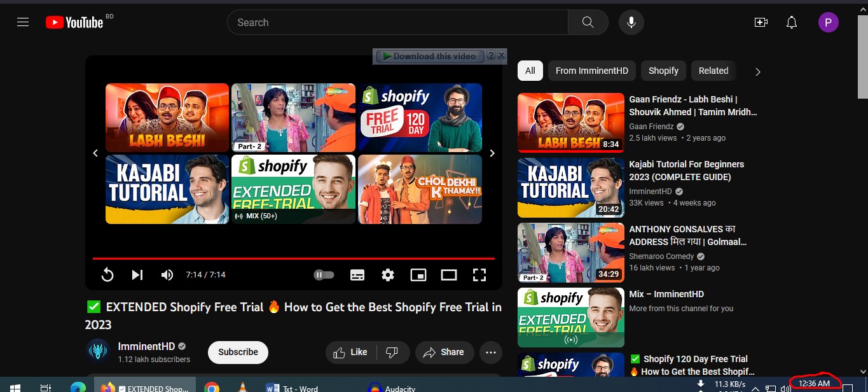Close the Download this video bar

click(501, 56)
